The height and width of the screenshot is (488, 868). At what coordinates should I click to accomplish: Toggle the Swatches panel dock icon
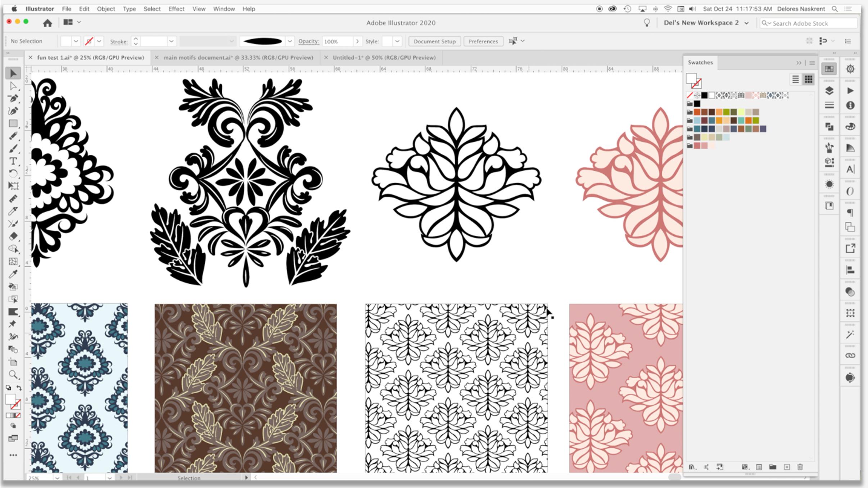tap(829, 69)
